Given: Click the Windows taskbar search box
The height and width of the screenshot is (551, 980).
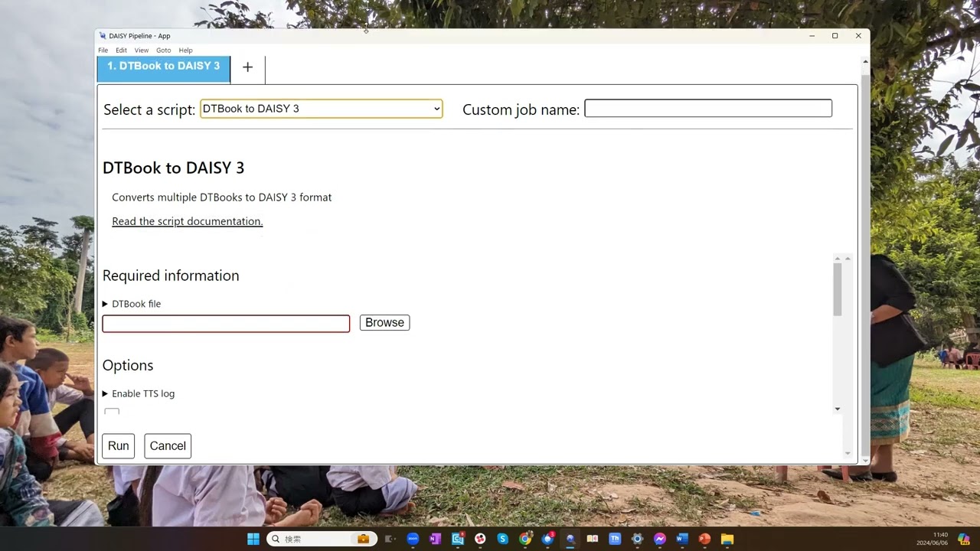Looking at the screenshot, I should (322, 539).
